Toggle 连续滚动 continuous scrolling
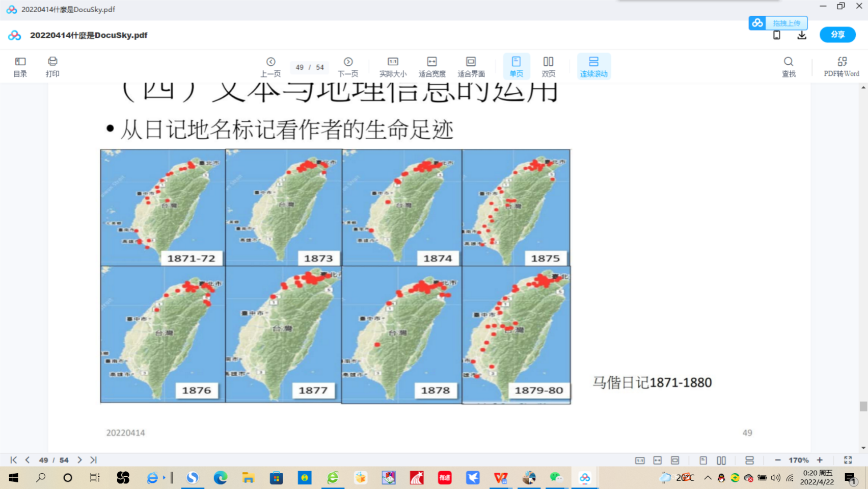Screen dimensions: 868x489 [x=593, y=67]
